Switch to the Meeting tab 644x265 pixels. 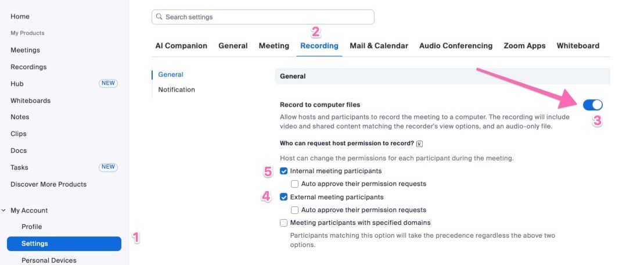tap(274, 46)
